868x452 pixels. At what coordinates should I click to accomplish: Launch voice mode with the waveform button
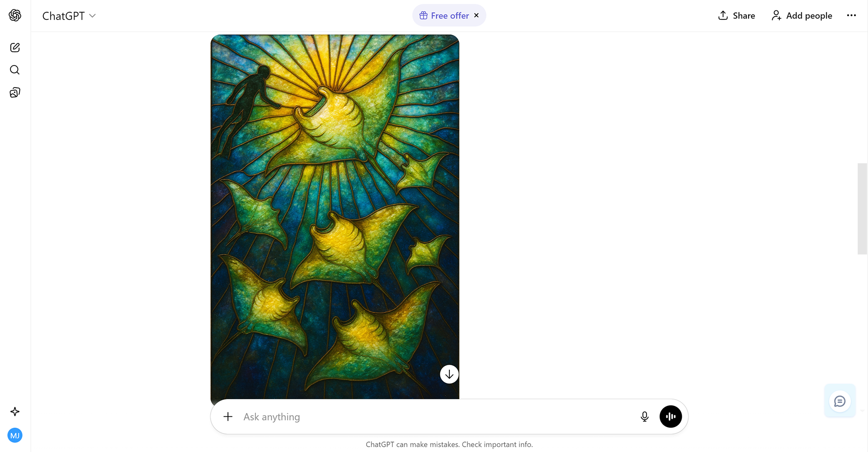[670, 417]
